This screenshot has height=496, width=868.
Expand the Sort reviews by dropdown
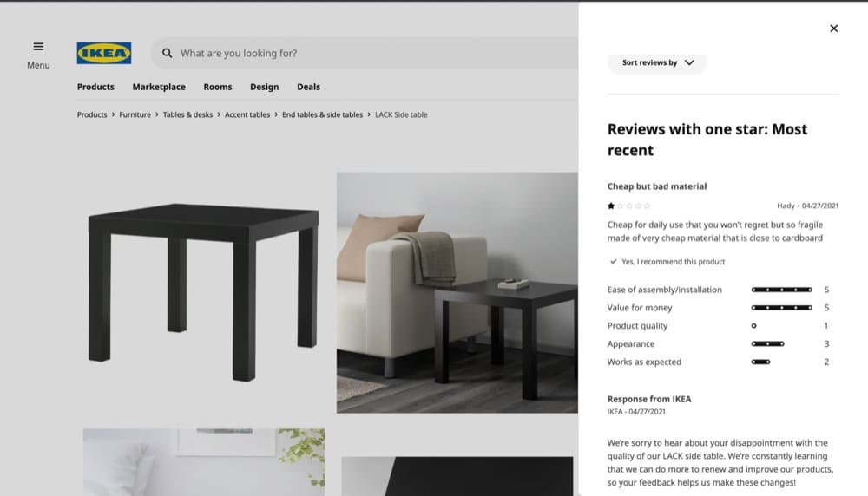click(657, 63)
